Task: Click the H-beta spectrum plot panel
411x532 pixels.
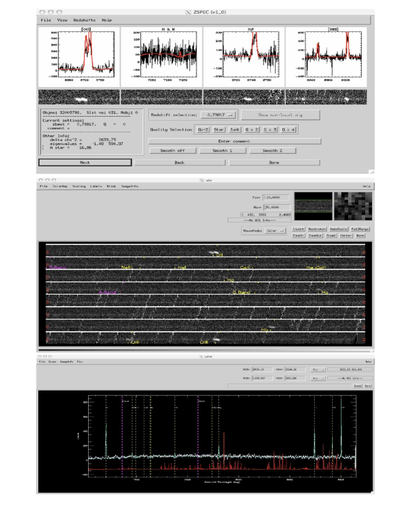Action: 244,57
